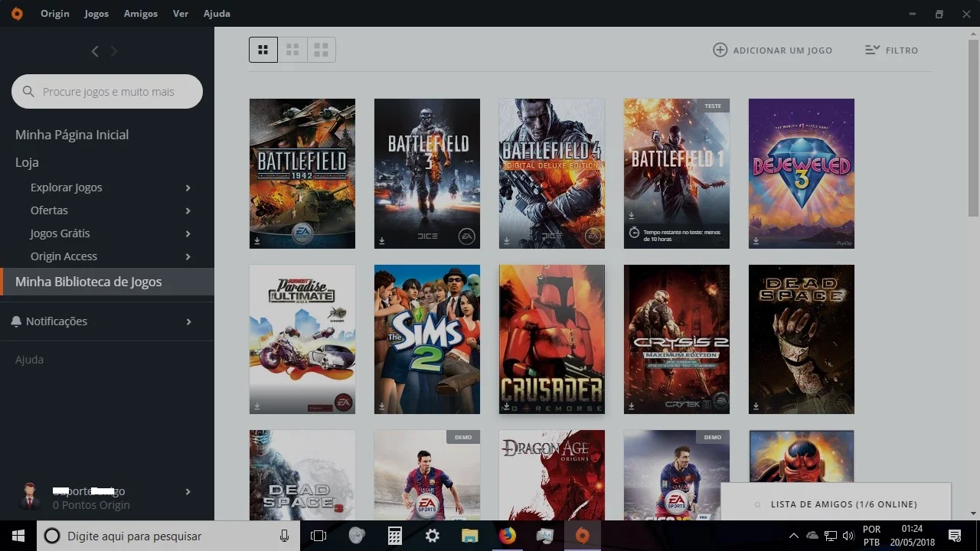
Task: Expand the Jogos Grátis submenu
Action: click(x=188, y=233)
